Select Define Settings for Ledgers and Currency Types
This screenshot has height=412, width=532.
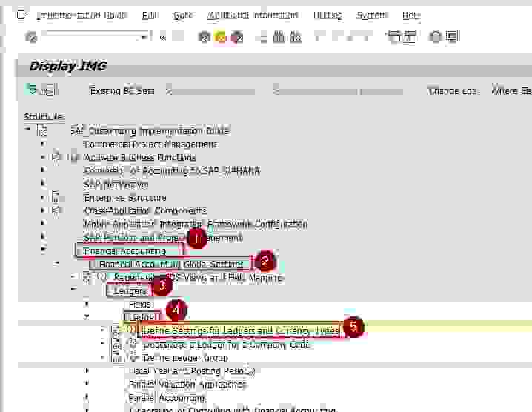pyautogui.click(x=241, y=330)
